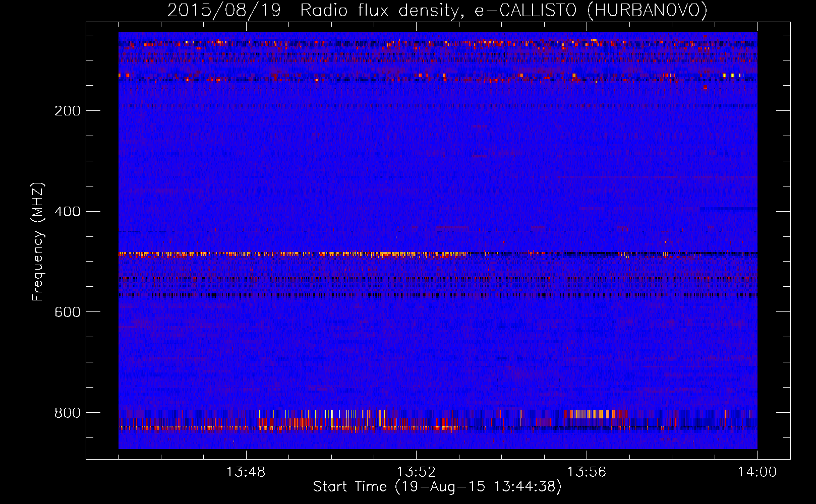The height and width of the screenshot is (504, 816).
Task: Click the 14:00 time tick label
Action: pos(757,472)
